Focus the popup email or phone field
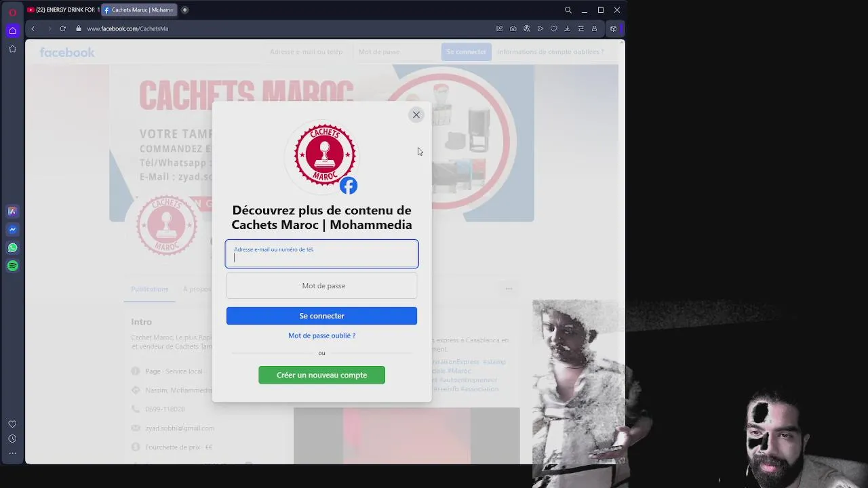Screen dimensions: 868x488 tap(322, 254)
